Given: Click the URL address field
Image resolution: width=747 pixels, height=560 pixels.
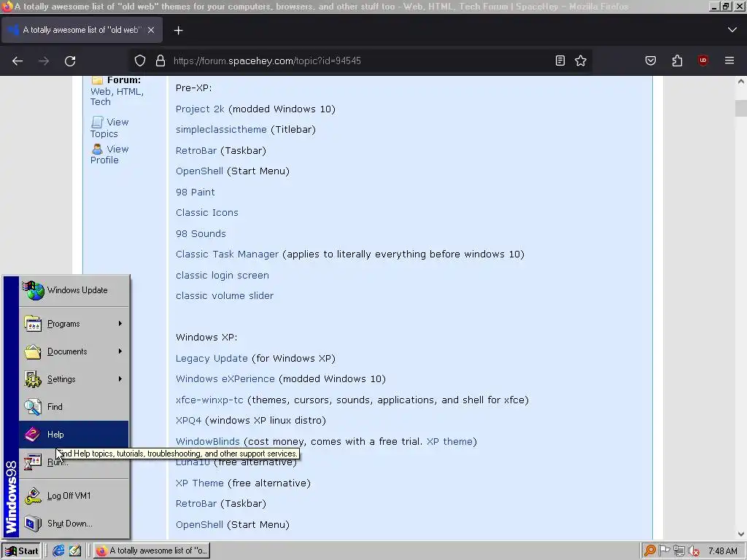Looking at the screenshot, I should 360,61.
